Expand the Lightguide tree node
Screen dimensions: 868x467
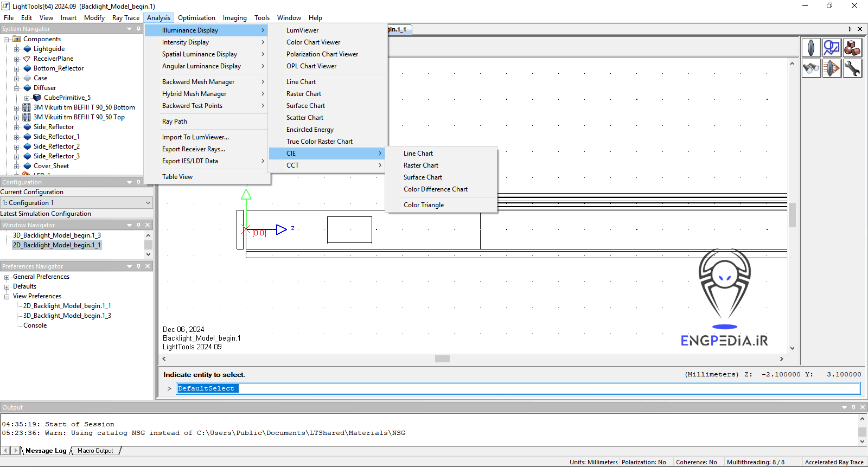point(16,49)
